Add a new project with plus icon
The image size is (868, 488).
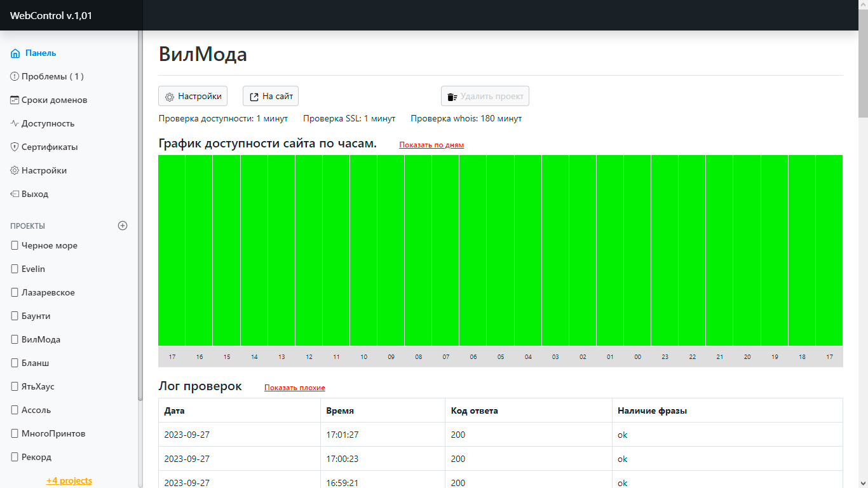click(123, 226)
